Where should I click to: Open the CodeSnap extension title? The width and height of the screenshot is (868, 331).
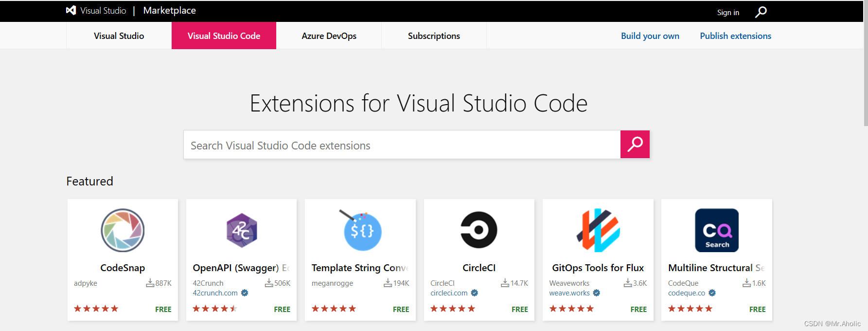click(123, 268)
